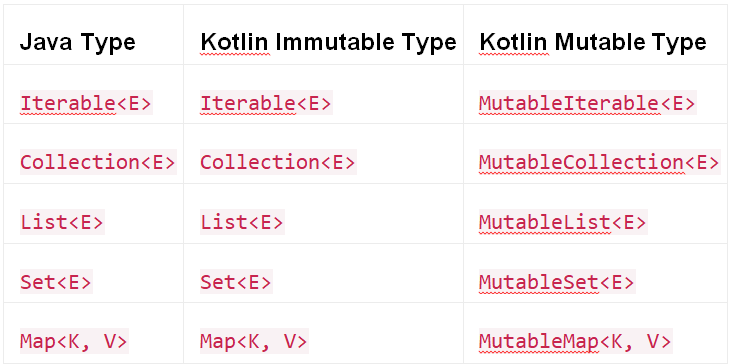Click the word Kotlin in Immutable header
This screenshot has width=735, height=364.
pos(234,43)
